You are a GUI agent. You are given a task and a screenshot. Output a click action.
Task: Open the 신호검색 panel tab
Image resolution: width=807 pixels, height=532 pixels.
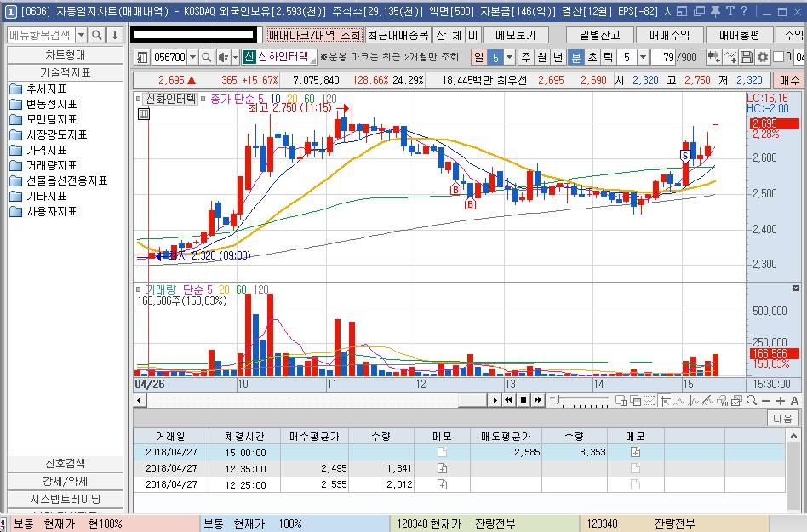tap(65, 463)
